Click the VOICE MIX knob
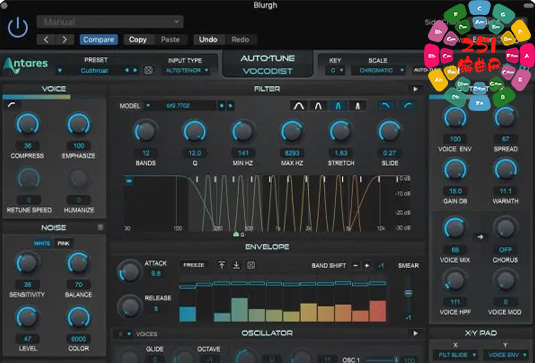This screenshot has height=363, width=535. click(x=455, y=228)
